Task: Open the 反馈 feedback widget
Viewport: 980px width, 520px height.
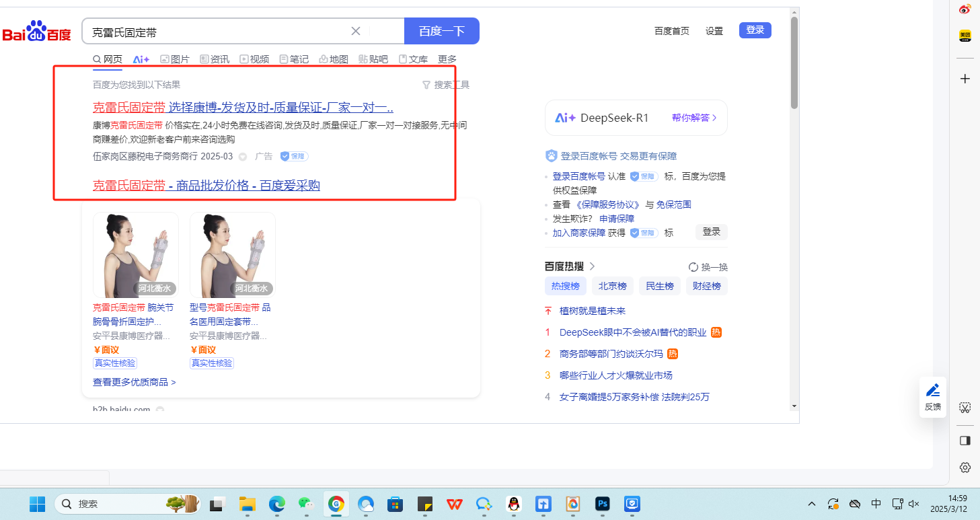Action: pos(932,397)
